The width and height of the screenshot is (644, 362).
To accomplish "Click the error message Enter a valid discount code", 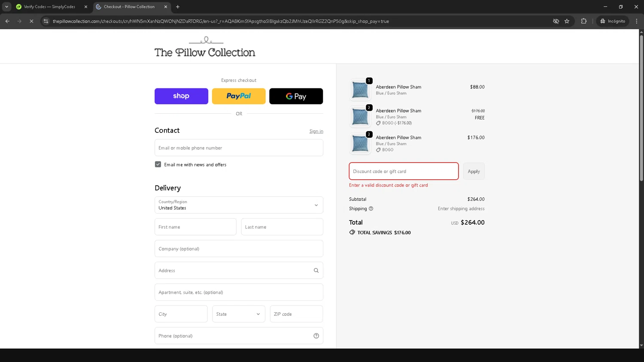I will (389, 185).
